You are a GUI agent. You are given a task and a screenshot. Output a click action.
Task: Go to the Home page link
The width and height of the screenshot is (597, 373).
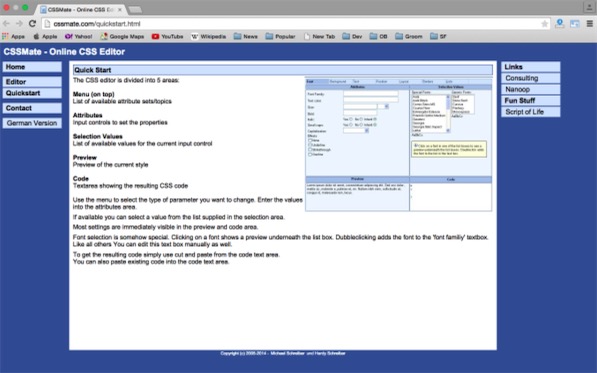(32, 67)
